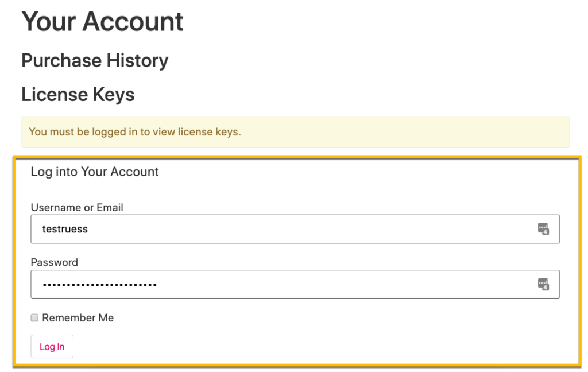Image resolution: width=588 pixels, height=372 pixels.
Task: Click number 4 badge on username autofill icon
Action: tap(546, 232)
